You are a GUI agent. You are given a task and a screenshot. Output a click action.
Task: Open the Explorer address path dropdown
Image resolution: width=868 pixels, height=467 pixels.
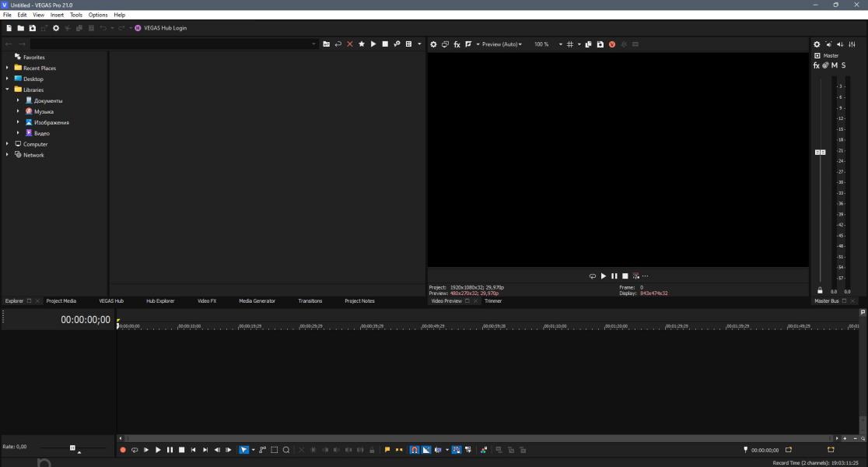pos(313,44)
